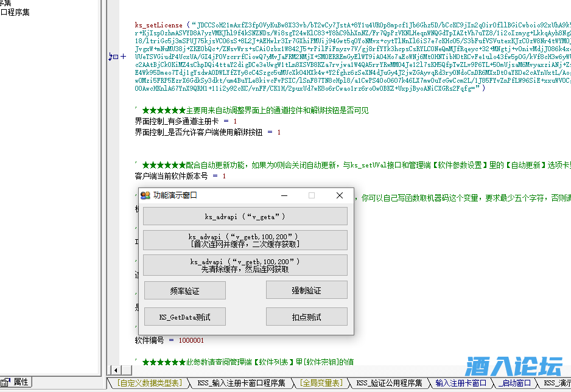The width and height of the screenshot is (571, 392).
Task: Expand the collapsed code block plus marker
Action: coord(124,57)
